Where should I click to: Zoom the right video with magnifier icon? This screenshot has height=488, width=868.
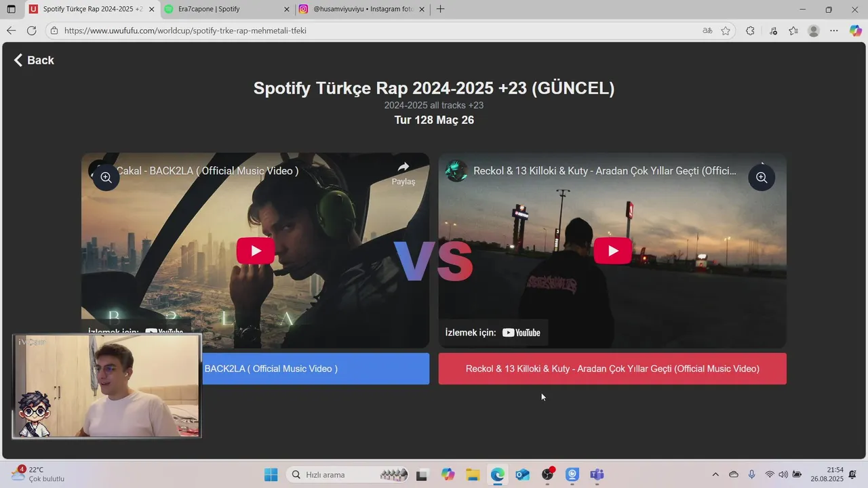click(x=762, y=178)
